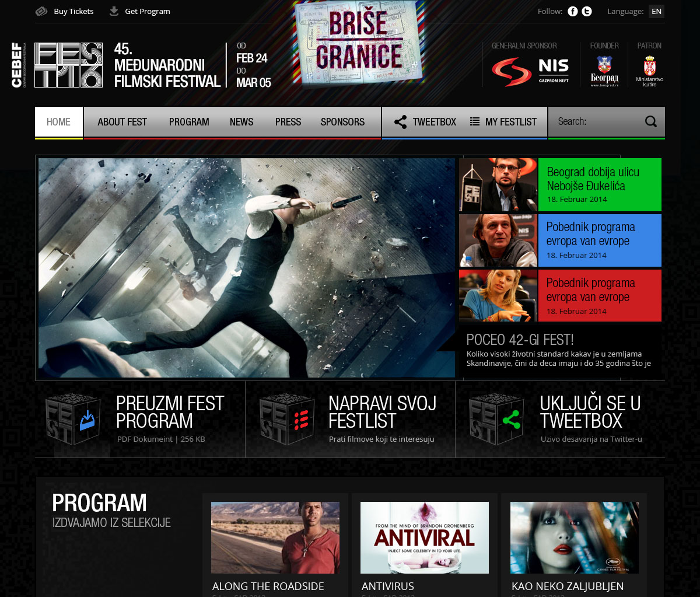The height and width of the screenshot is (597, 700).
Task: Open the Press menu item
Action: [288, 122]
